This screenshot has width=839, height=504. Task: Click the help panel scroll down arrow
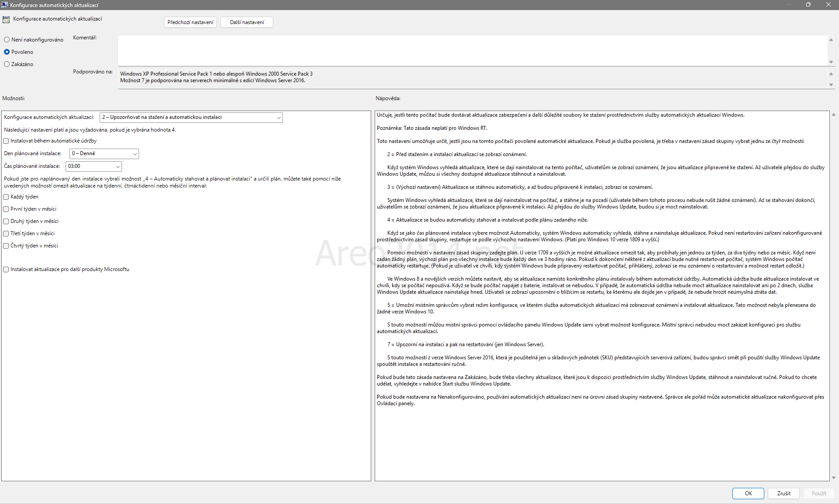(x=834, y=478)
